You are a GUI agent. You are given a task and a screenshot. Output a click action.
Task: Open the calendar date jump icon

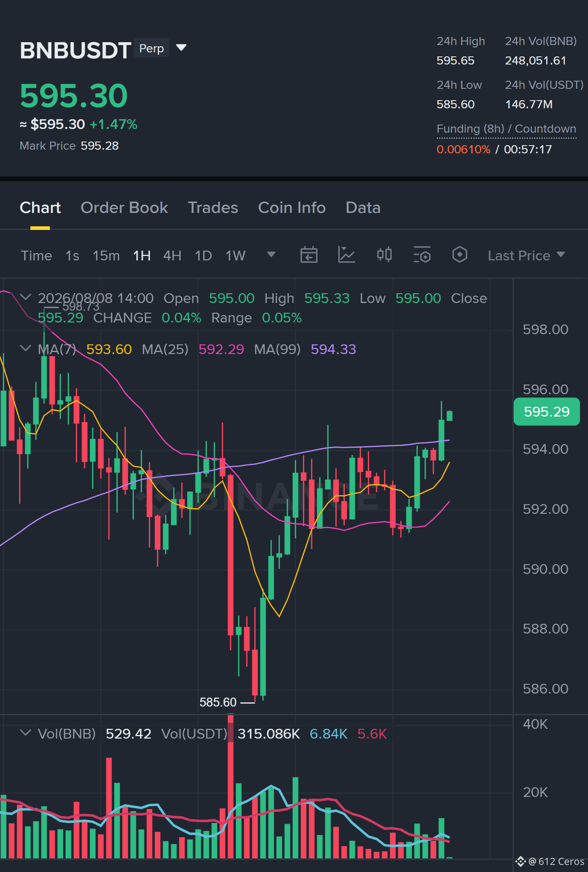coord(309,255)
